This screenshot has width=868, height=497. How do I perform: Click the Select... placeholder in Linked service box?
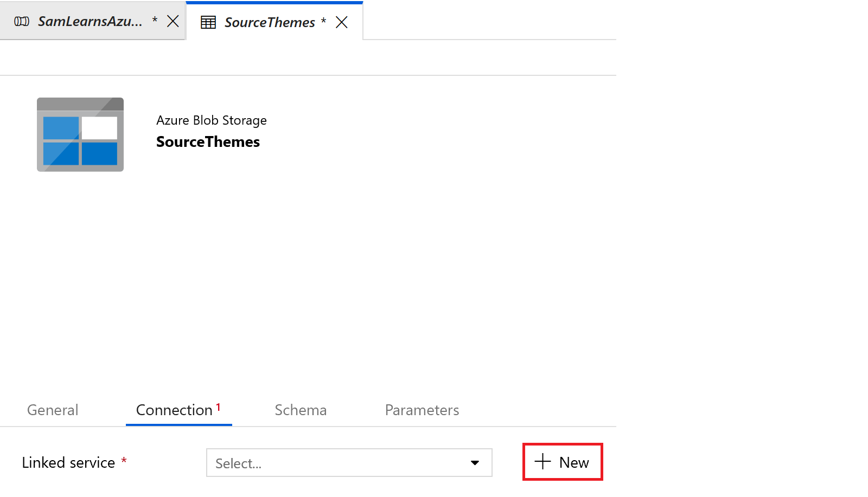(x=239, y=463)
